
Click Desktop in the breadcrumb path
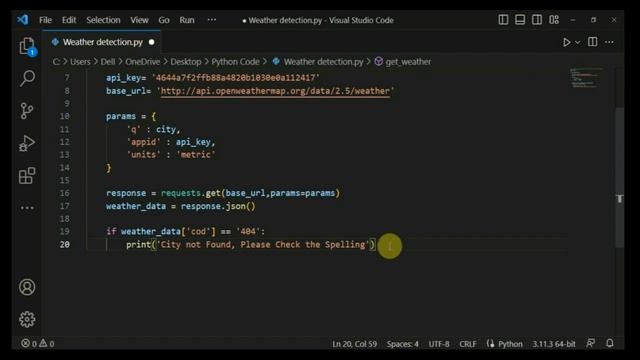186,62
